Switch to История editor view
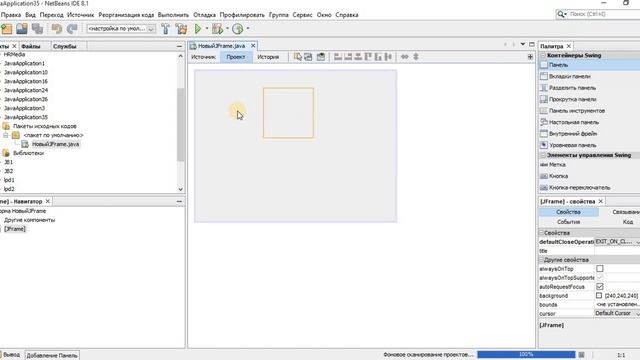Image resolution: width=640 pixels, height=360 pixels. [x=268, y=57]
